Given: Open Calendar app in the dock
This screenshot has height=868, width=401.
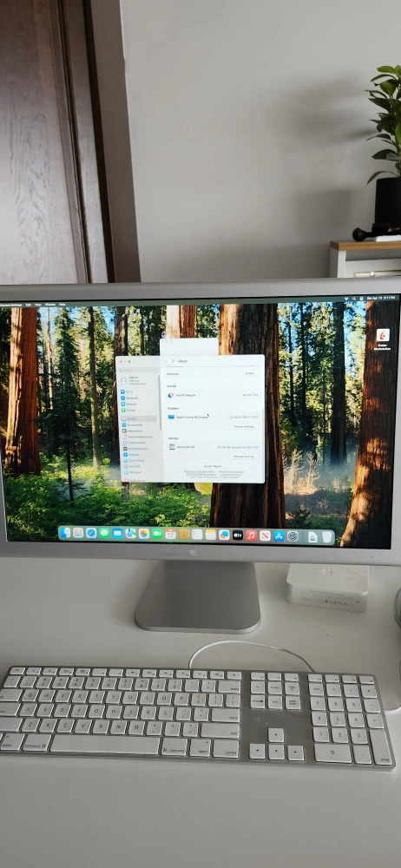Looking at the screenshot, I should tap(170, 535).
